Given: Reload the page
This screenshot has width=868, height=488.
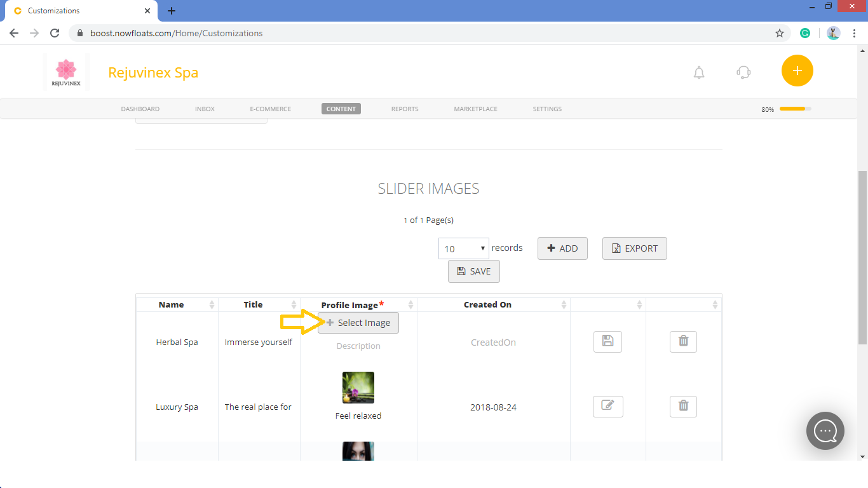Looking at the screenshot, I should pyautogui.click(x=55, y=33).
